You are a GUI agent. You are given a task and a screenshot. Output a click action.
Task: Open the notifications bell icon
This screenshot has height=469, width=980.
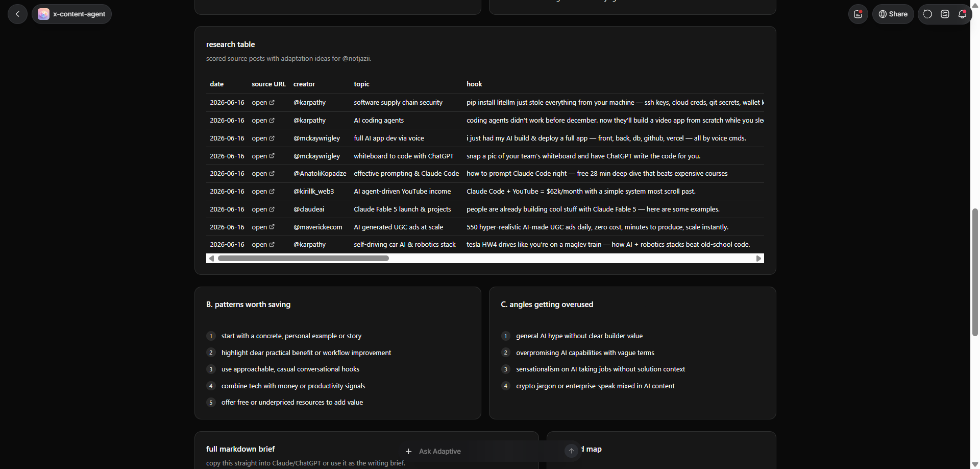click(962, 14)
